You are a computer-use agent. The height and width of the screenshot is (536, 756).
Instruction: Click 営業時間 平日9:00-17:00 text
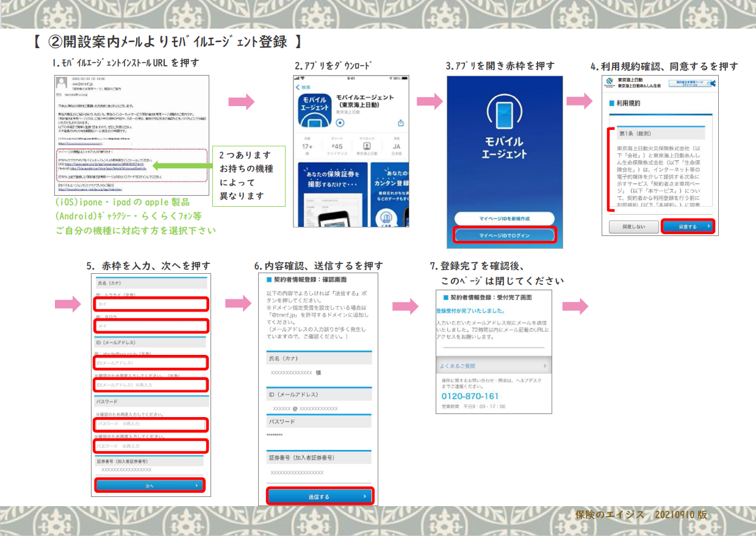tap(473, 407)
